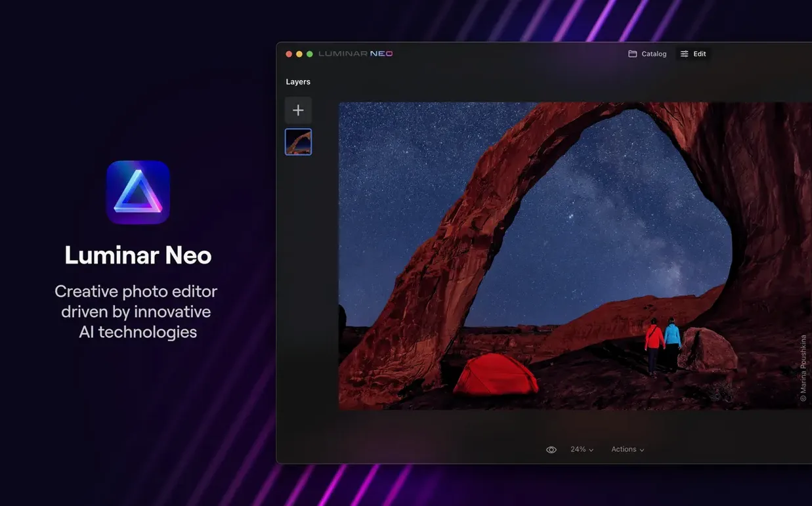
Task: Select the arch photo layer thumbnail
Action: [x=298, y=142]
